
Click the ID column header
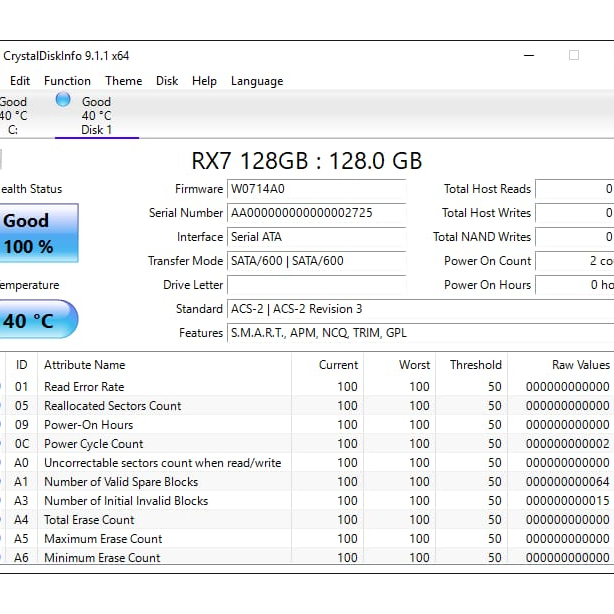[x=22, y=365]
